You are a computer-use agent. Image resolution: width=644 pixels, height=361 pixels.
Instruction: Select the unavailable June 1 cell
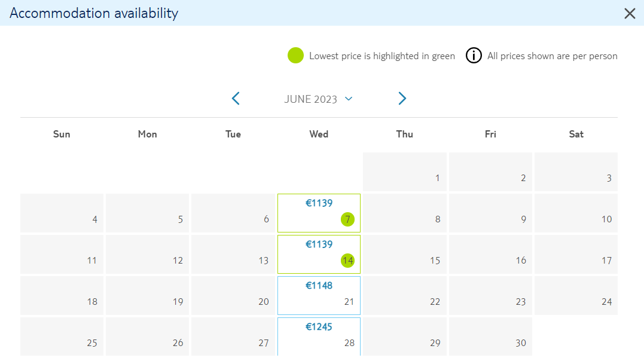(405, 172)
